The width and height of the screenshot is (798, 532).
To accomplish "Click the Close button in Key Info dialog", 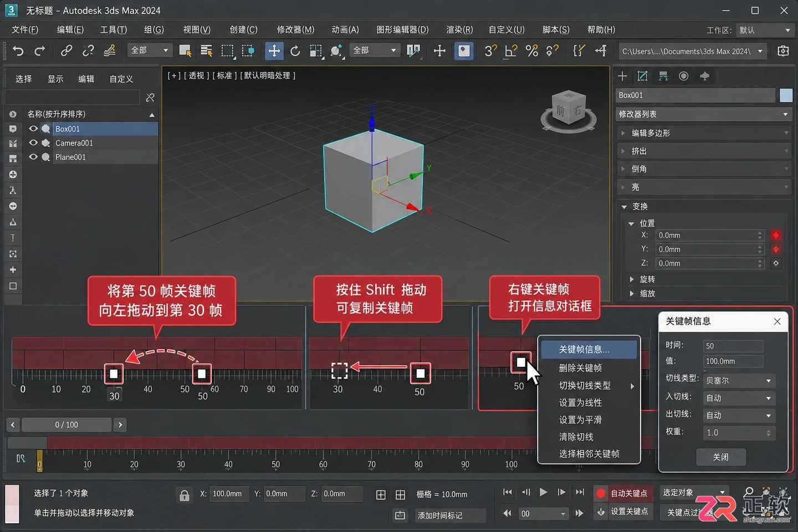I will coord(720,457).
